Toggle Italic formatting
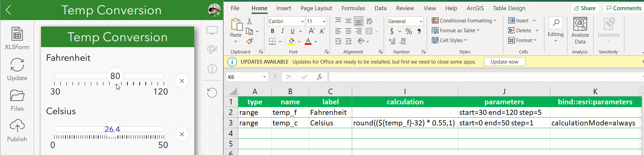The image size is (644, 155). click(283, 31)
